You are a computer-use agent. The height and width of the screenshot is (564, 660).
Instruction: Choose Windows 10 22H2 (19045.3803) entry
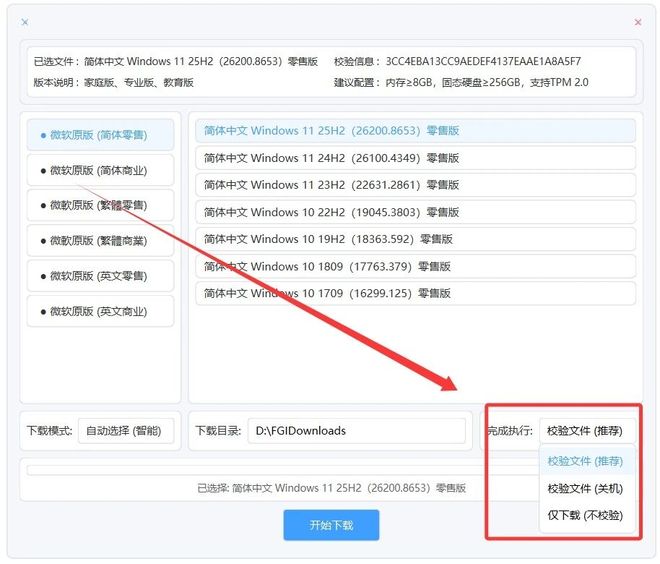[x=415, y=212]
